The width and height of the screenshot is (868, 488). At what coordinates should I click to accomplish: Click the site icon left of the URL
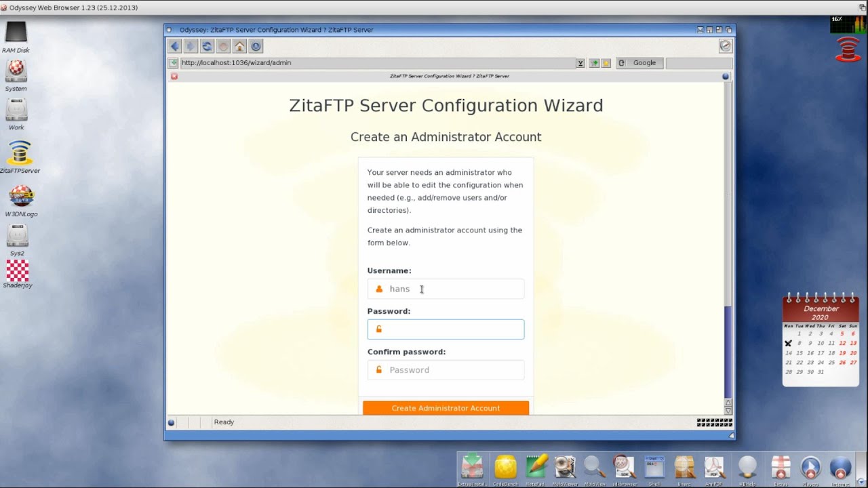(x=174, y=62)
